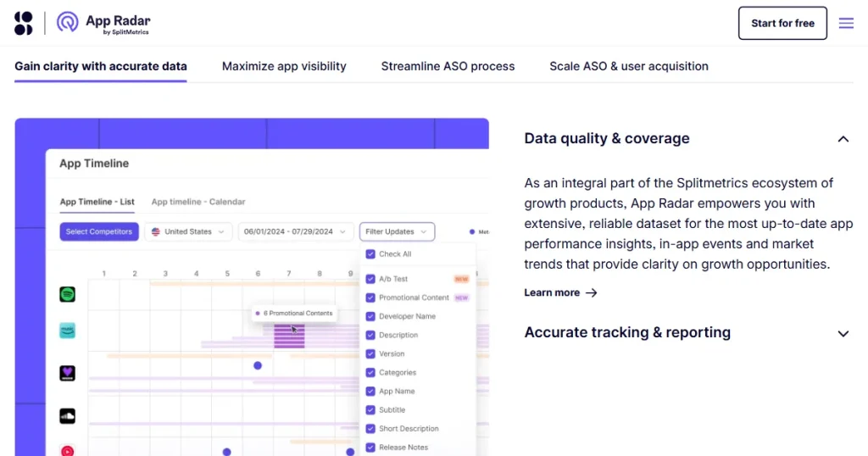868x456 pixels.
Task: Switch to Maximize app visibility tab
Action: (284, 66)
